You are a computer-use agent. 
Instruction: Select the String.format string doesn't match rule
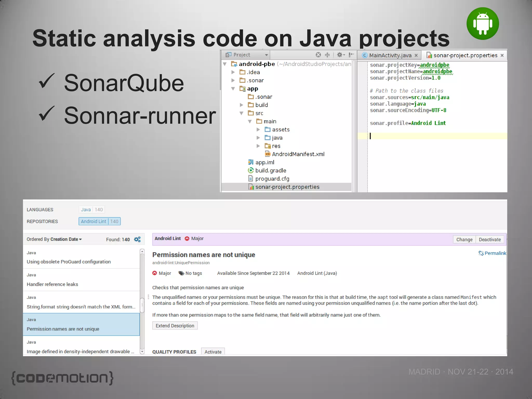pyautogui.click(x=81, y=302)
